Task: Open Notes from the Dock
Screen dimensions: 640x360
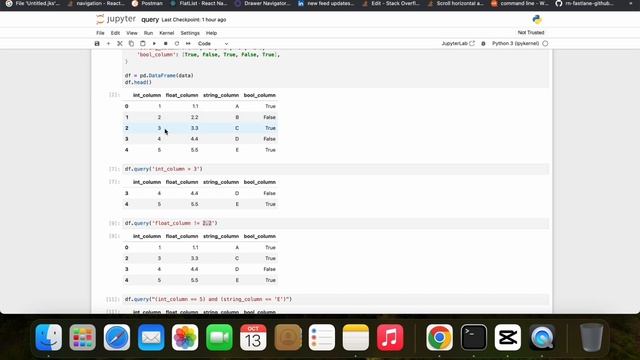Action: pos(356,338)
